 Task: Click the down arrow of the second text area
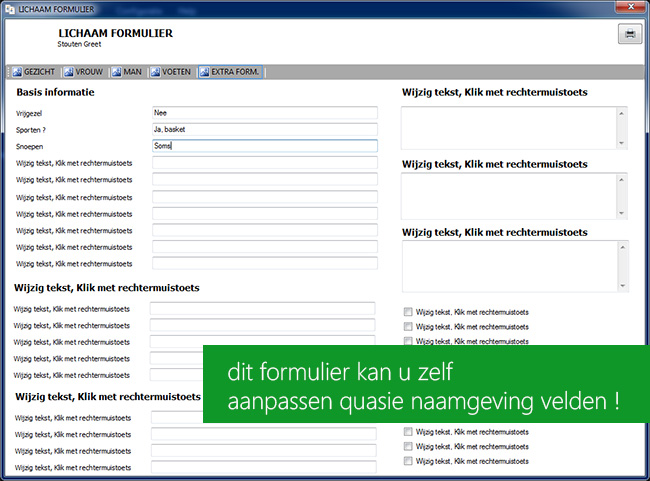(x=621, y=213)
